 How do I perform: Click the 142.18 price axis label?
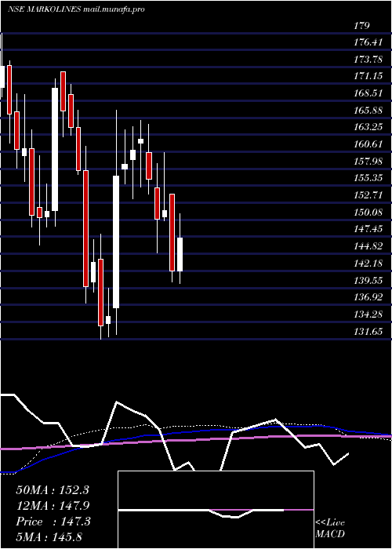368,264
